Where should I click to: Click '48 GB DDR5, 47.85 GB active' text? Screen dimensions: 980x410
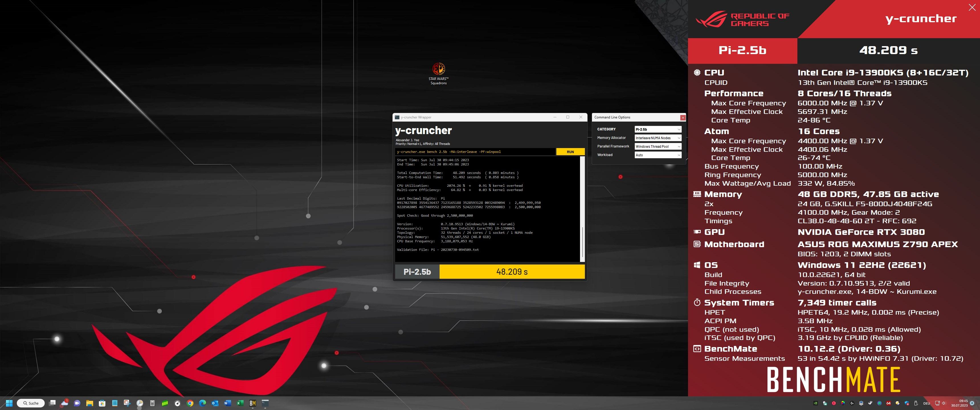[x=868, y=194]
